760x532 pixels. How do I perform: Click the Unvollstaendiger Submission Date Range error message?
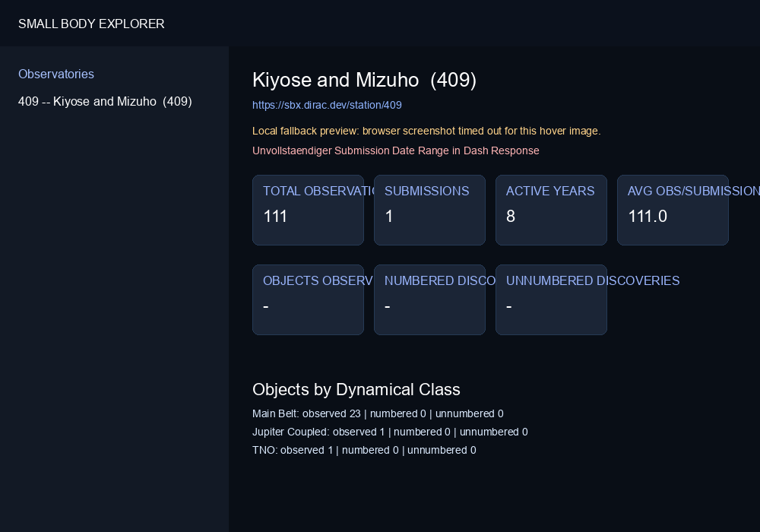click(x=395, y=150)
